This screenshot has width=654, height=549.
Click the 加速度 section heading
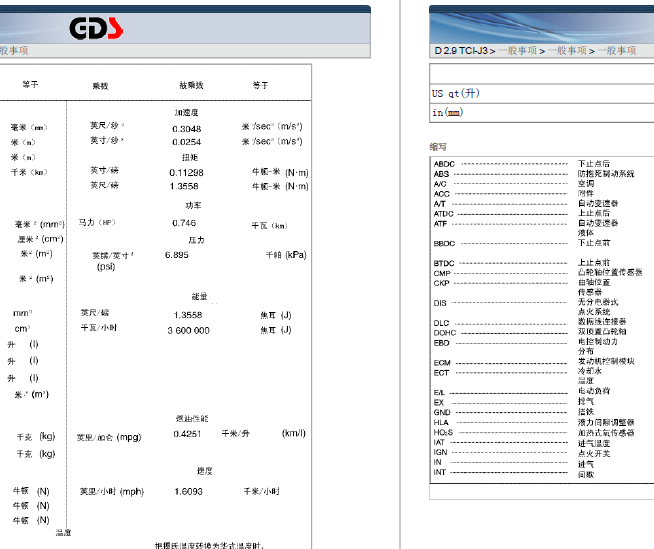[x=186, y=113]
